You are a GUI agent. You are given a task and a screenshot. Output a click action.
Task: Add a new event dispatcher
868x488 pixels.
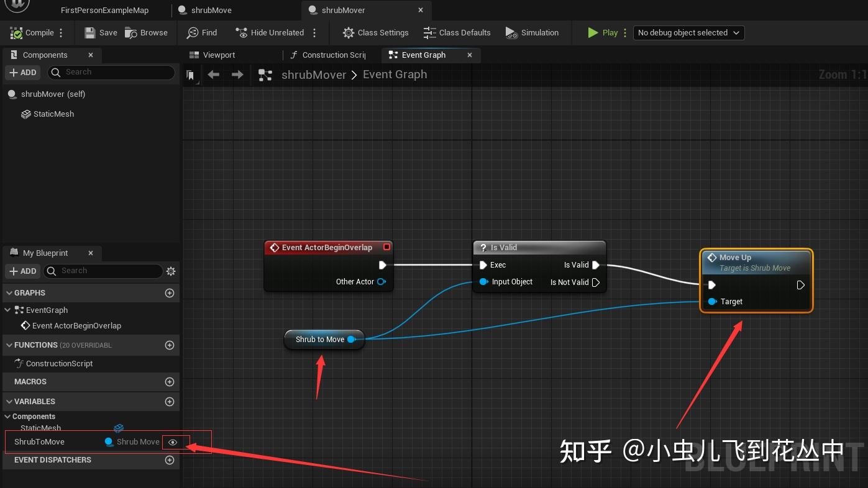click(x=170, y=460)
